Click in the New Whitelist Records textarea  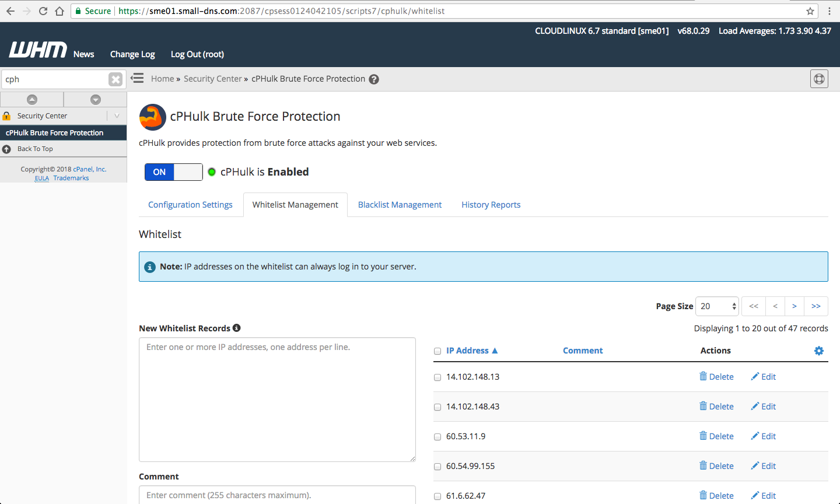pyautogui.click(x=277, y=400)
